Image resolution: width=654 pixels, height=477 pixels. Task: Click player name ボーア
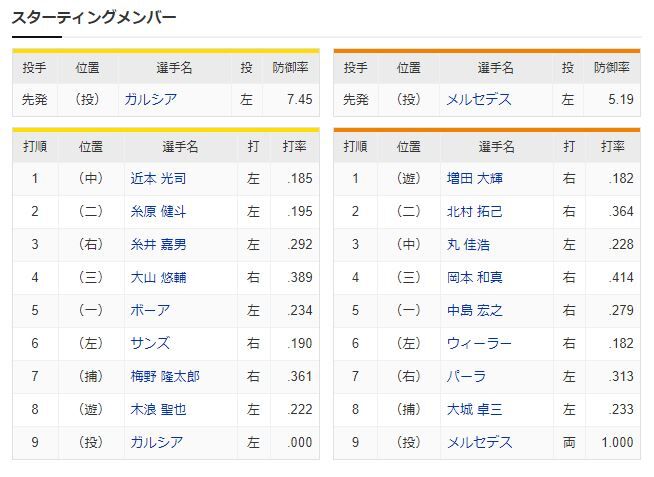[150, 311]
